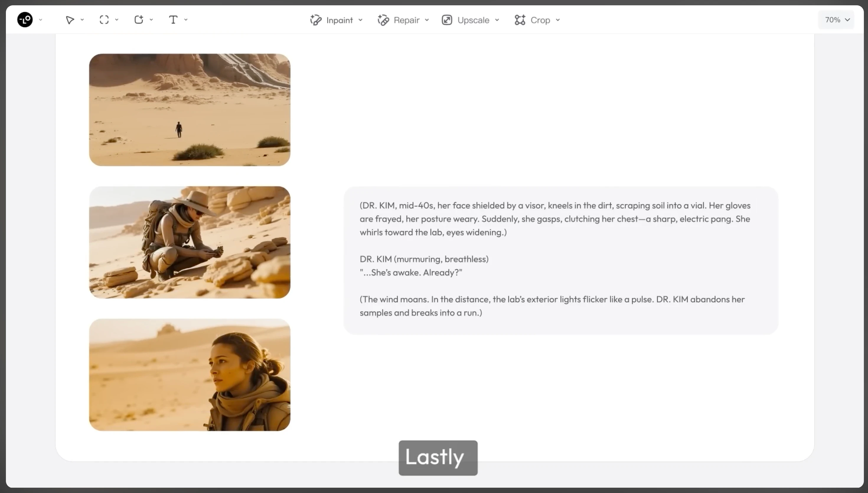Select the wide desert landscape image
868x493 pixels.
[190, 110]
